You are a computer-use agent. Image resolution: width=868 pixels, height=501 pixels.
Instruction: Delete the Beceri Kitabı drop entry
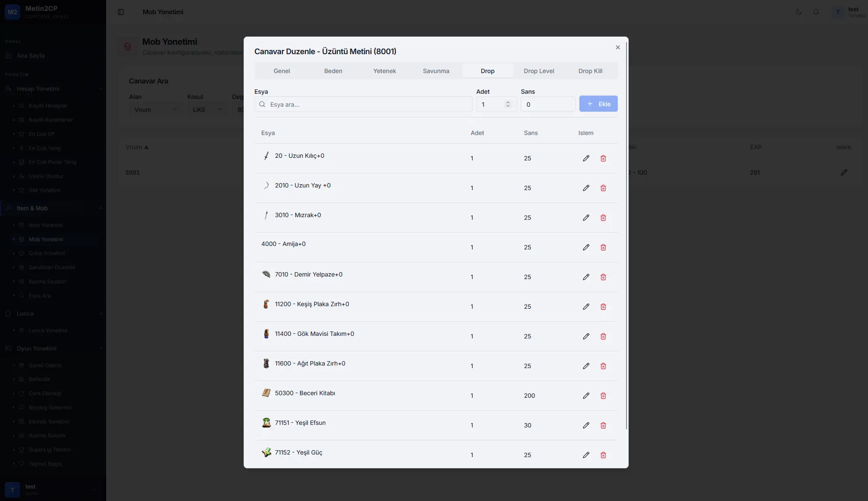(603, 396)
